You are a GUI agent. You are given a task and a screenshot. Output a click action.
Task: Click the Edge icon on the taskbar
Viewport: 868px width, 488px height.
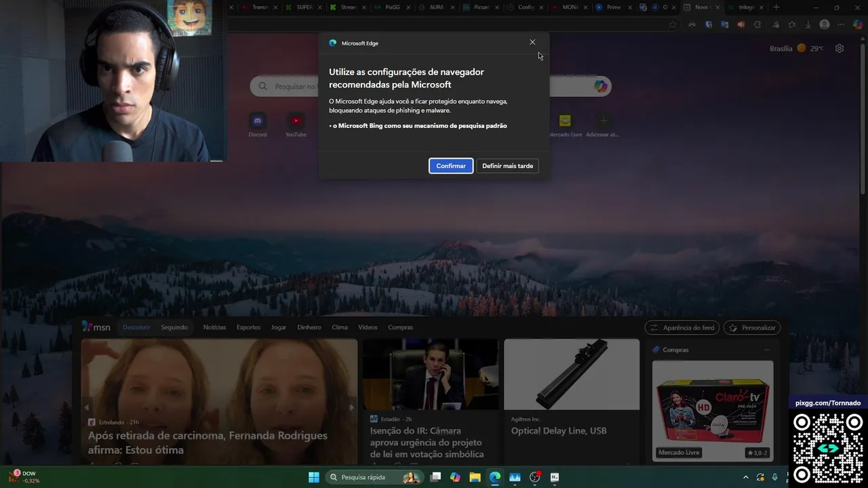[x=495, y=477]
